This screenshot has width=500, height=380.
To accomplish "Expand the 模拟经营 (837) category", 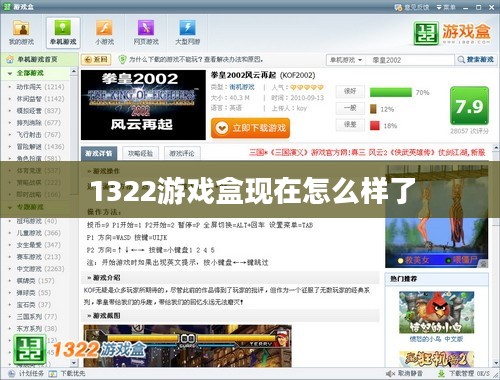I will (39, 111).
